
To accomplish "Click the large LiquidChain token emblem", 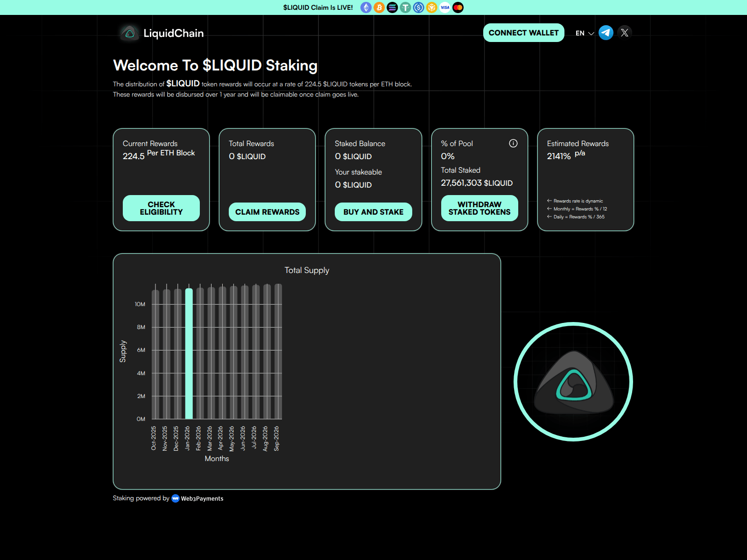I will [x=573, y=382].
